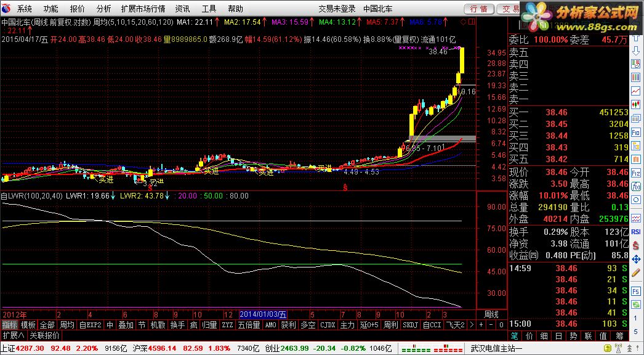Open the 关联报价 tab
This screenshot has height=355, width=644.
(45, 336)
